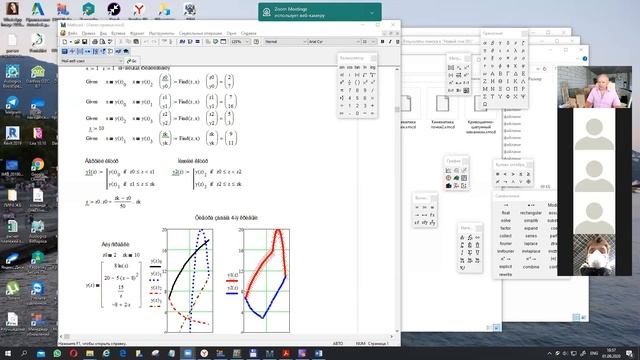The image size is (640, 360).
Task: Print the worksheet from toolbar
Action: (x=95, y=42)
